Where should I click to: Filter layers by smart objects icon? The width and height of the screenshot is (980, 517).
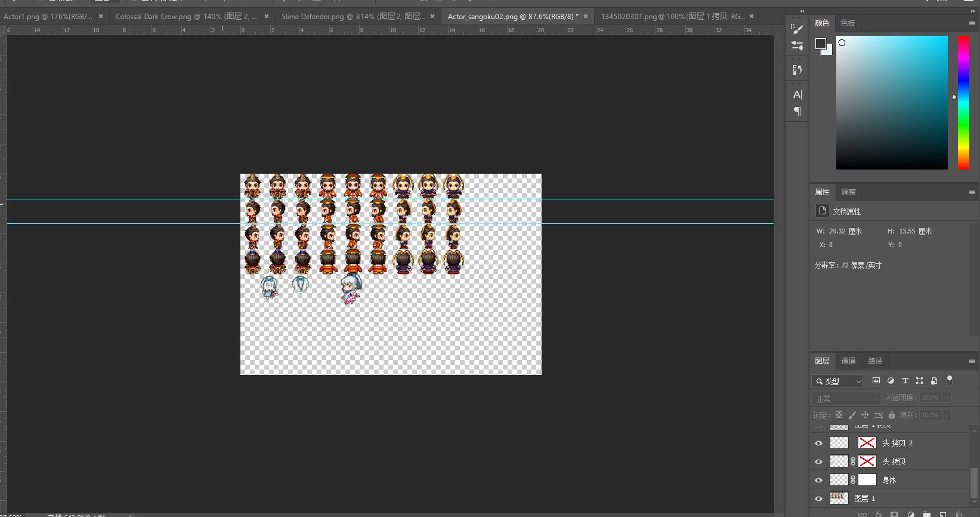(934, 381)
